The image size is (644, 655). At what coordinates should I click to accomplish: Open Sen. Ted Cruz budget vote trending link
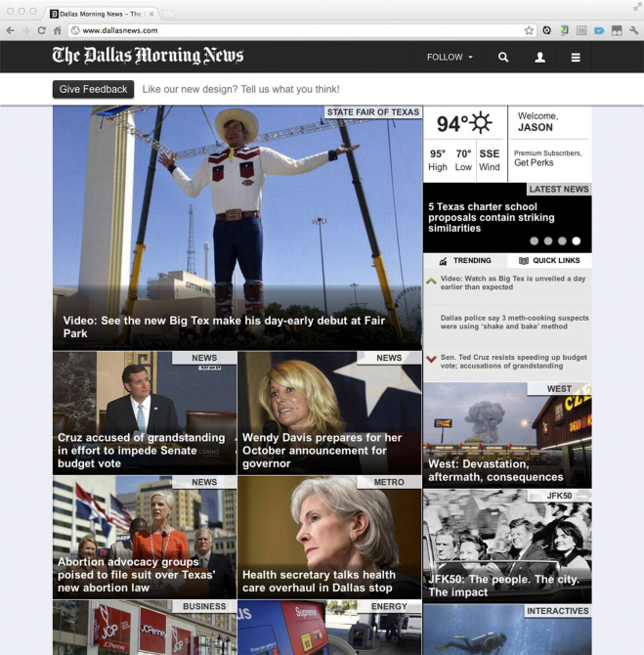coord(514,362)
